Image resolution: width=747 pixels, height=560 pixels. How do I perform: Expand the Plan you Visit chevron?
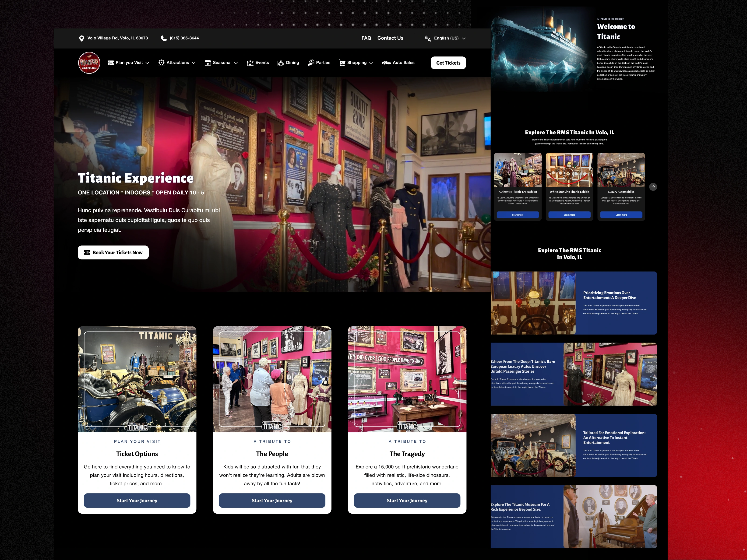[x=147, y=63]
